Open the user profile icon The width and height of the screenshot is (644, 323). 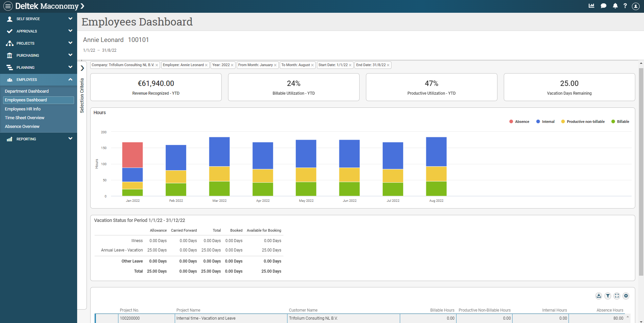(636, 6)
